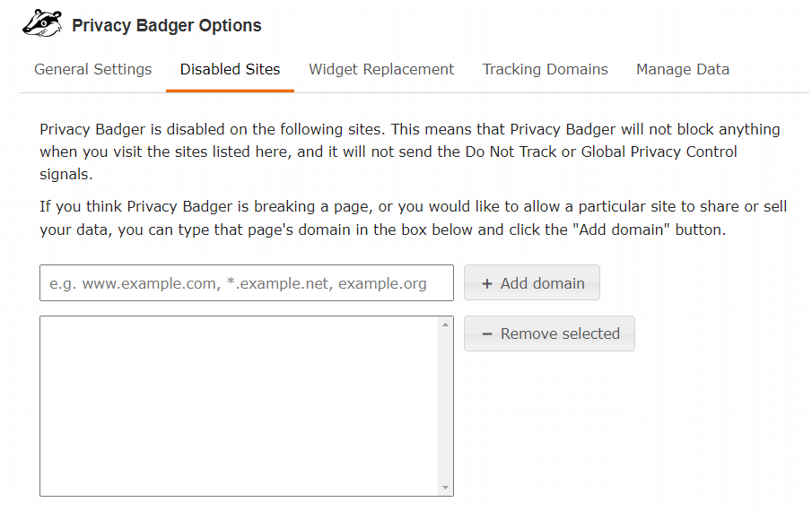Open the General Settings tab
This screenshot has width=812, height=511.
93,69
